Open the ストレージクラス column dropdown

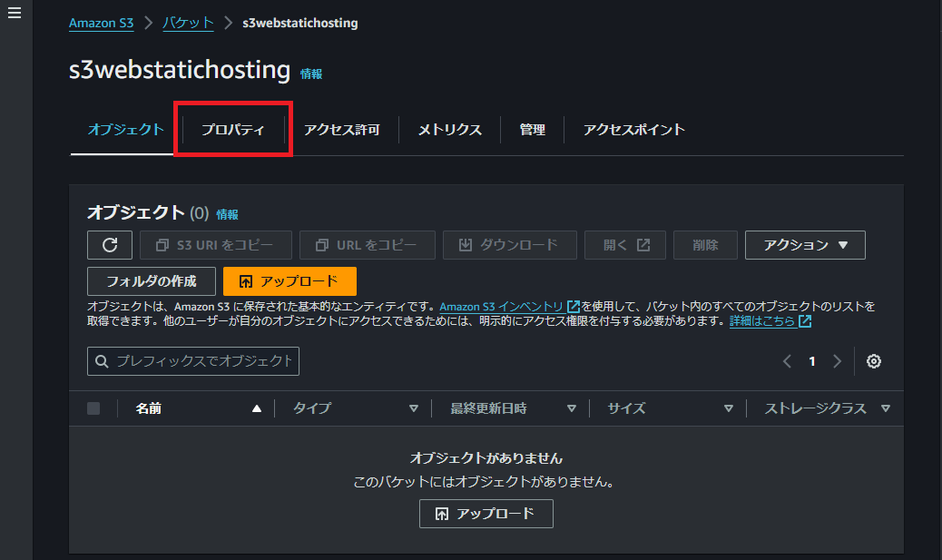[x=886, y=408]
